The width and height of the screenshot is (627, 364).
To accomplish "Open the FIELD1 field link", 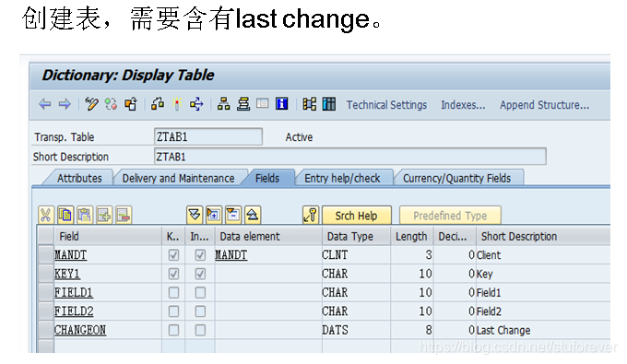I will click(x=74, y=292).
